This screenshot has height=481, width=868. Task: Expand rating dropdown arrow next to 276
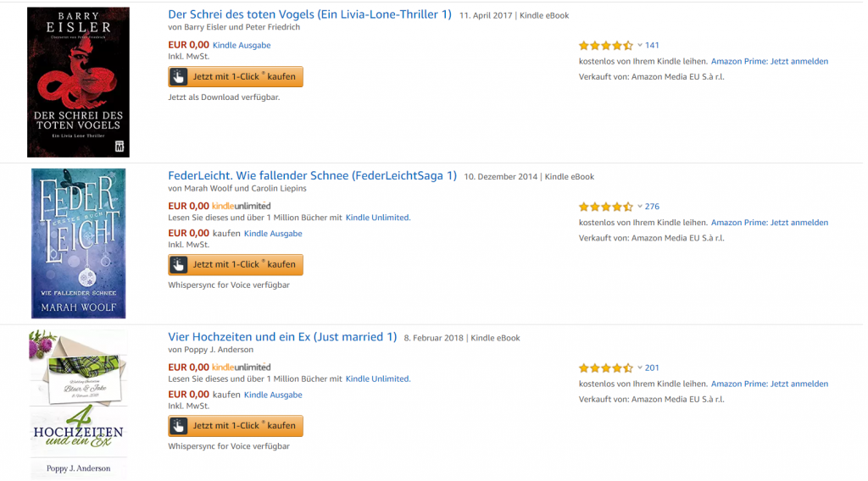[x=639, y=207]
